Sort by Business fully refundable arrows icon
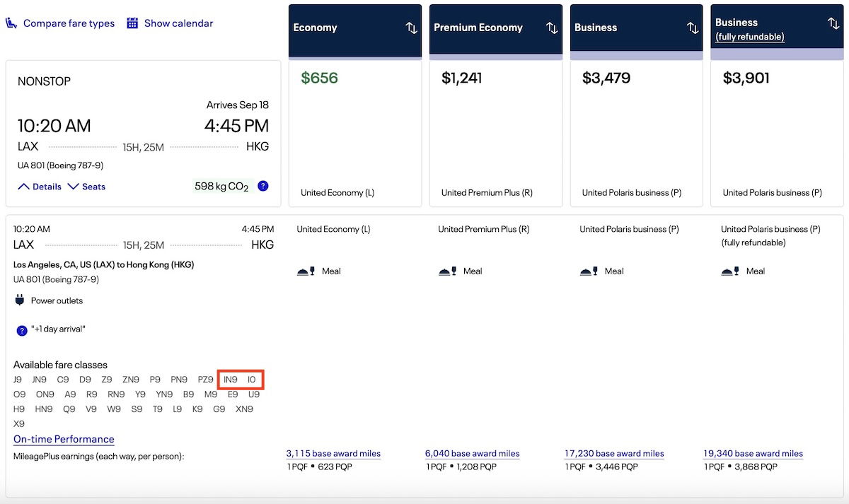The image size is (849, 504). point(833,23)
